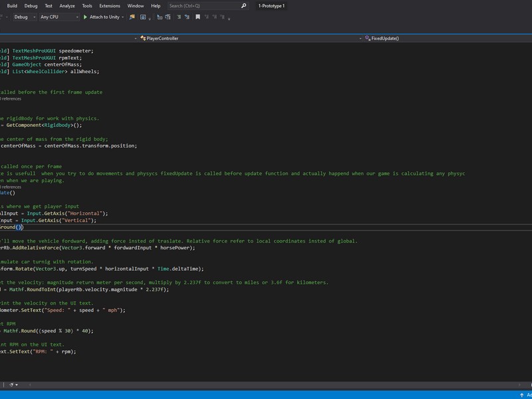The image size is (532, 399).
Task: Click the Attach to Unity button
Action: 104,17
